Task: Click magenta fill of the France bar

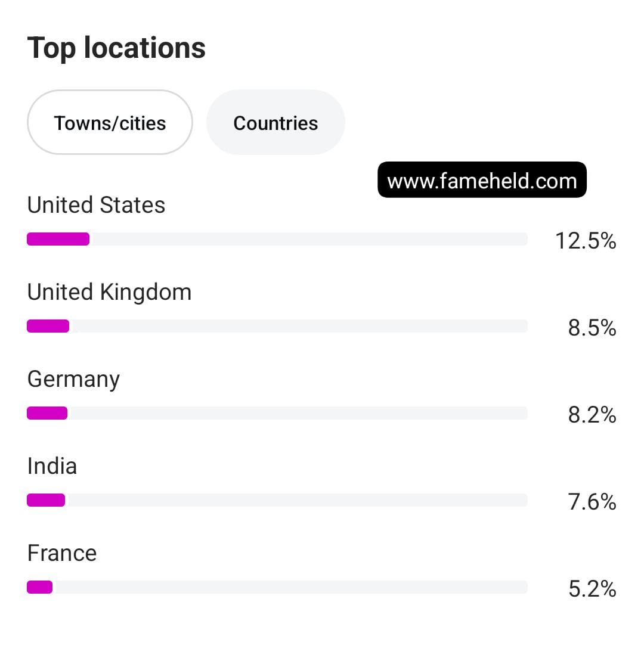Action: 39,588
